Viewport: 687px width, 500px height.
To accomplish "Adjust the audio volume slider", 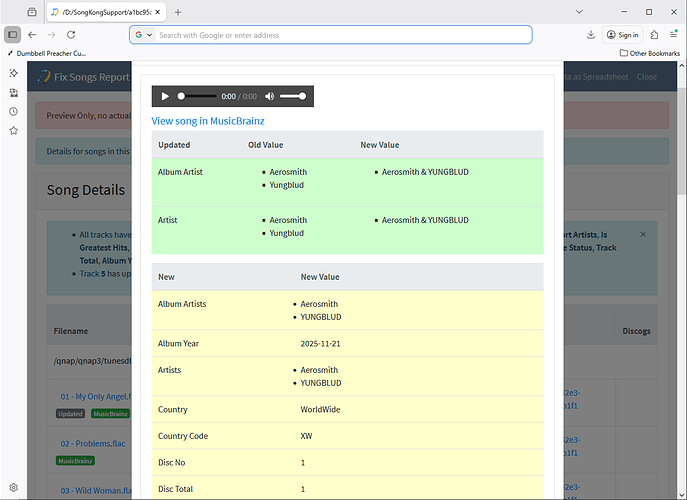I will (292, 97).
